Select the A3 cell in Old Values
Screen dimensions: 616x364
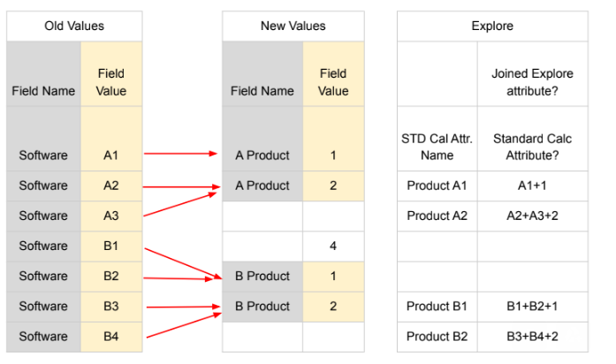click(110, 216)
